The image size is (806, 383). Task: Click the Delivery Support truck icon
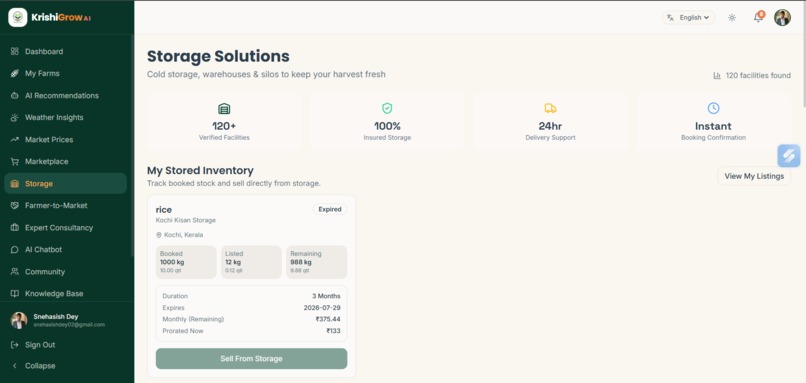(550, 108)
